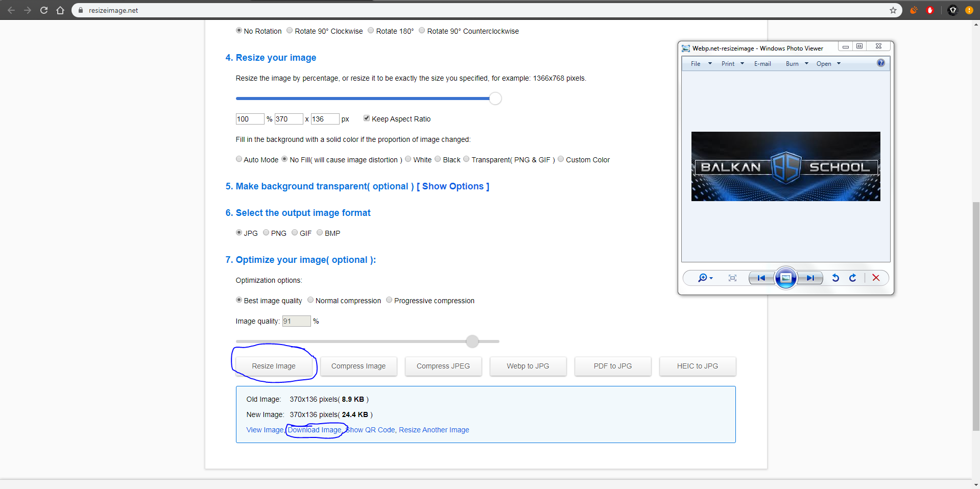980x489 pixels.
Task: Click the Compress Image button
Action: (x=358, y=366)
